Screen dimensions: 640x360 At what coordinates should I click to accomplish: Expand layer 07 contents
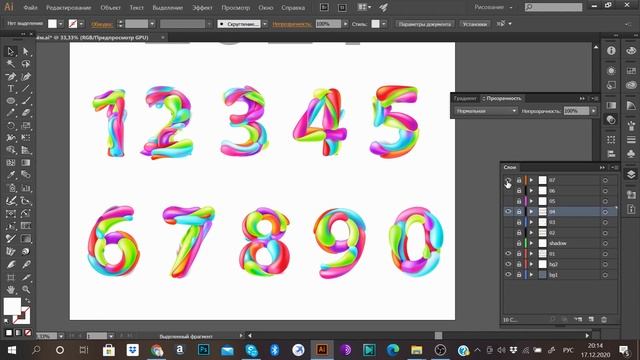[x=531, y=180]
